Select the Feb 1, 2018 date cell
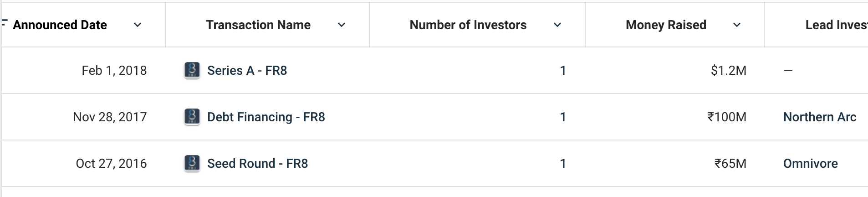 click(x=114, y=71)
